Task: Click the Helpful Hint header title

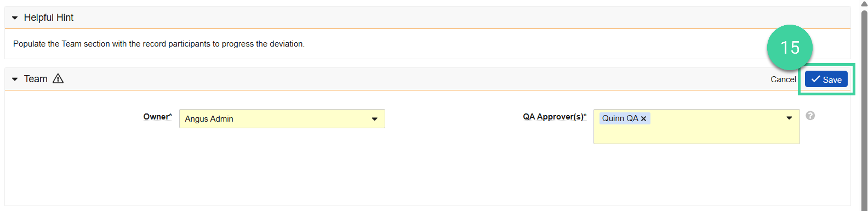Action: (x=49, y=18)
